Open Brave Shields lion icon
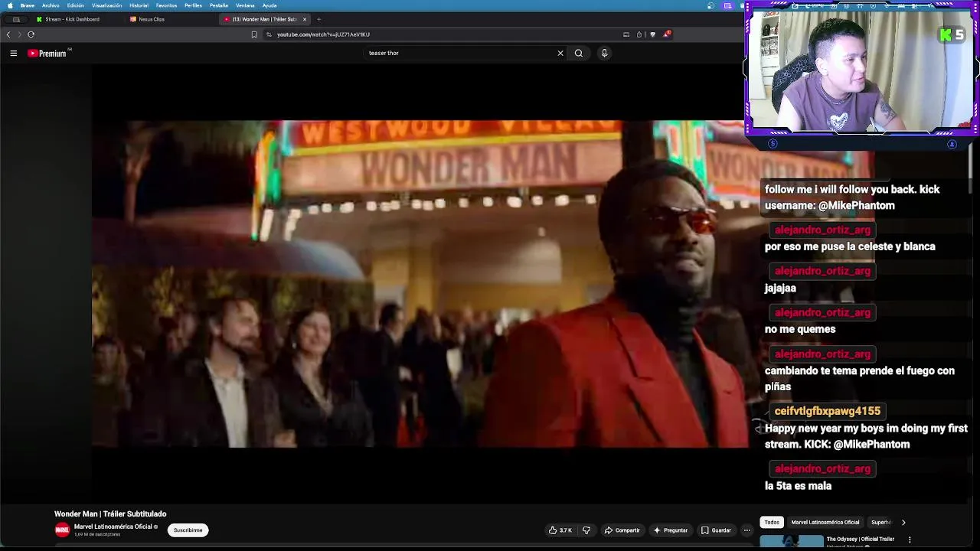 [652, 34]
